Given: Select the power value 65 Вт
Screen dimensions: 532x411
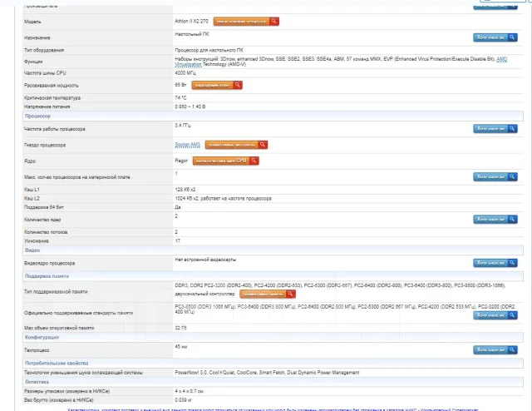Looking at the screenshot, I should (x=180, y=85).
